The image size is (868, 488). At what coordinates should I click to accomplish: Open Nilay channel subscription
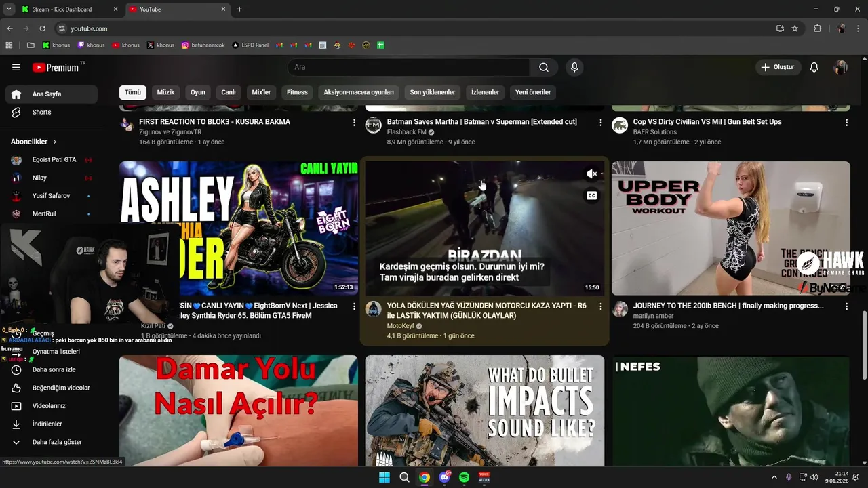52,178
